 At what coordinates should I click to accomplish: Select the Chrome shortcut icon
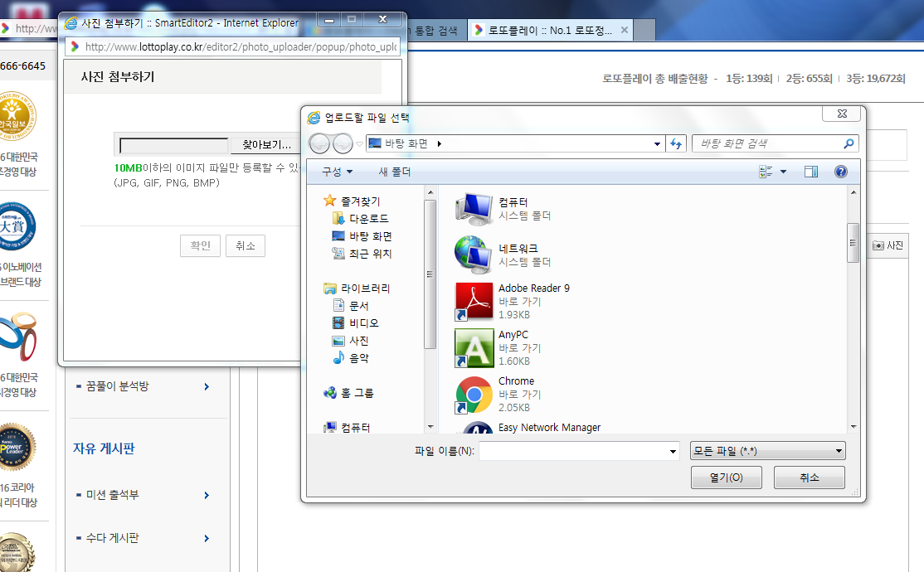click(x=474, y=395)
